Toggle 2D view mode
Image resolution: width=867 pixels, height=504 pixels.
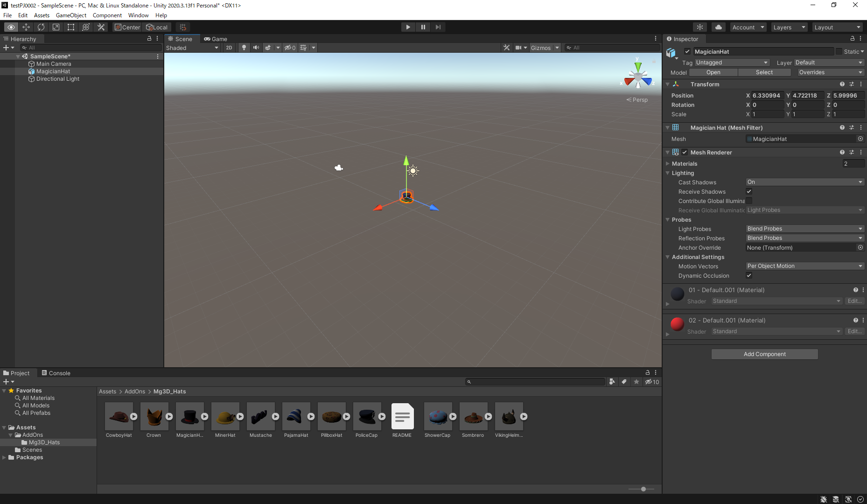tap(229, 48)
